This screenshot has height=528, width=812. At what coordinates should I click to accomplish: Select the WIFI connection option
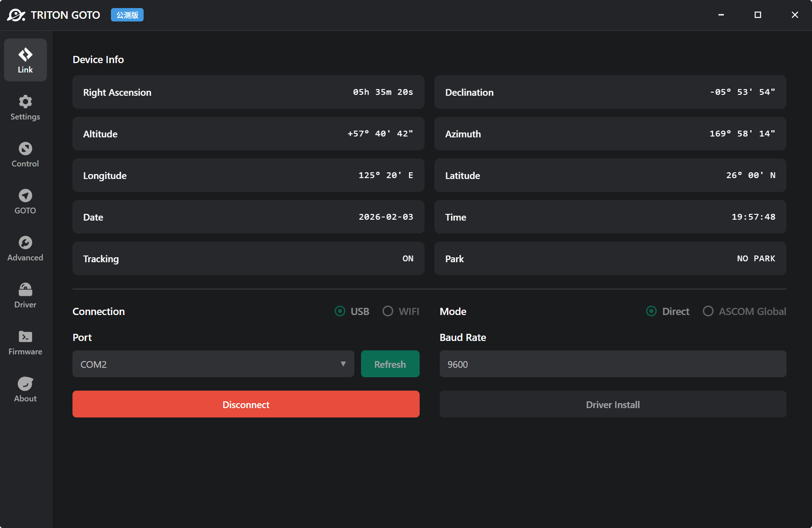[388, 311]
